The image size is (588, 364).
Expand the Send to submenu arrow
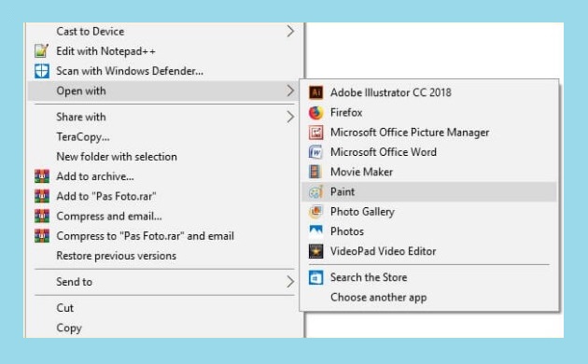point(290,282)
